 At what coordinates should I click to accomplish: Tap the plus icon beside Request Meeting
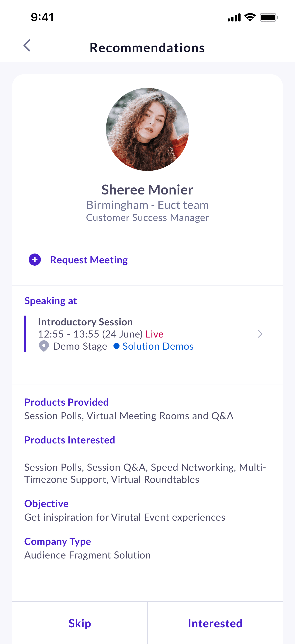[x=35, y=260]
